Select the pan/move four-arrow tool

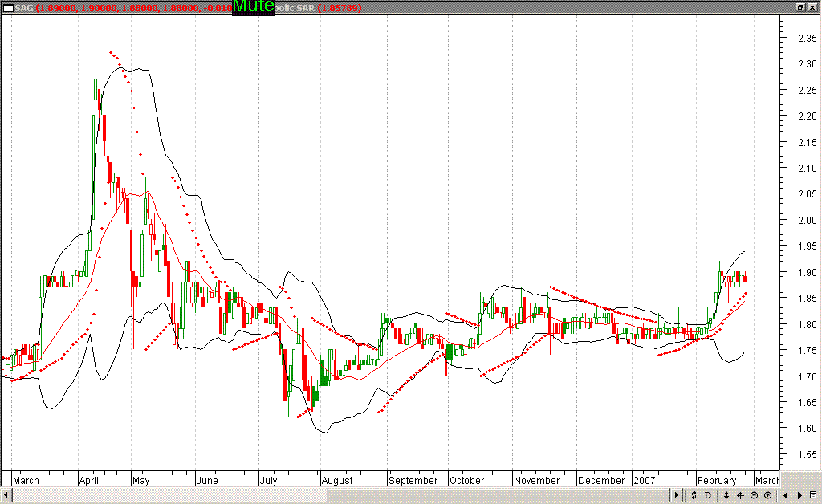pyautogui.click(x=740, y=495)
